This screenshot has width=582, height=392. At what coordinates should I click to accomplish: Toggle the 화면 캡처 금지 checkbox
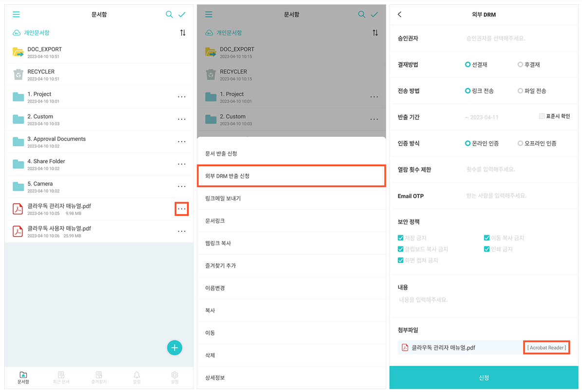[400, 260]
